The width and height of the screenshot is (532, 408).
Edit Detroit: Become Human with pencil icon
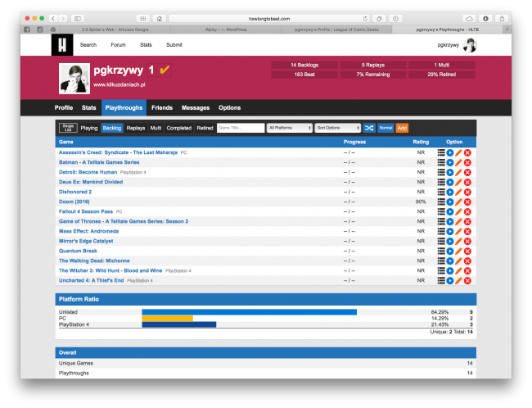pyautogui.click(x=458, y=172)
